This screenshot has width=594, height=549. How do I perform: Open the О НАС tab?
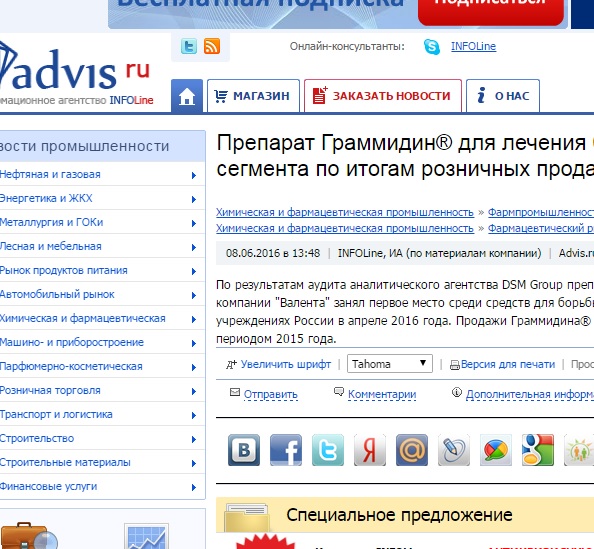tap(503, 96)
